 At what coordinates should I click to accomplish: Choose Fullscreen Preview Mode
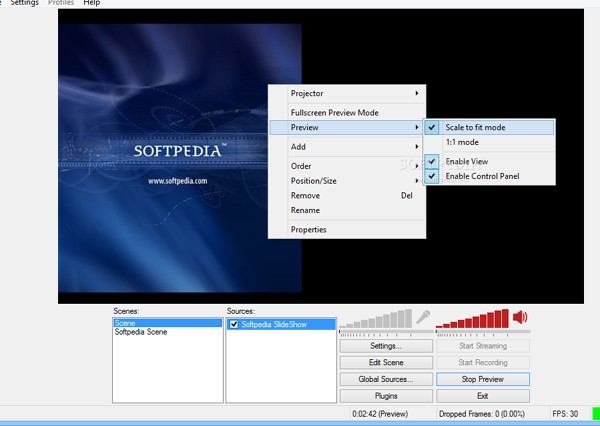point(347,113)
